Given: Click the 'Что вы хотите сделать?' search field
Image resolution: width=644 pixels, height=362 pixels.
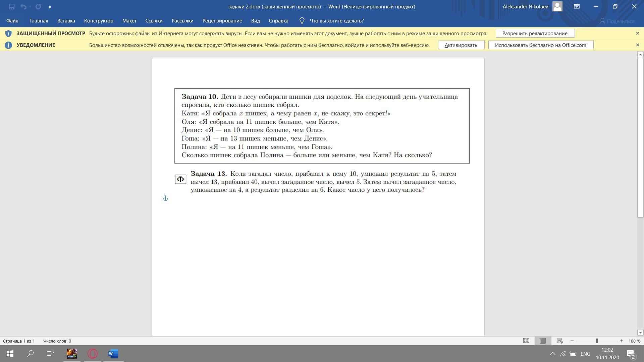Looking at the screenshot, I should click(x=336, y=21).
